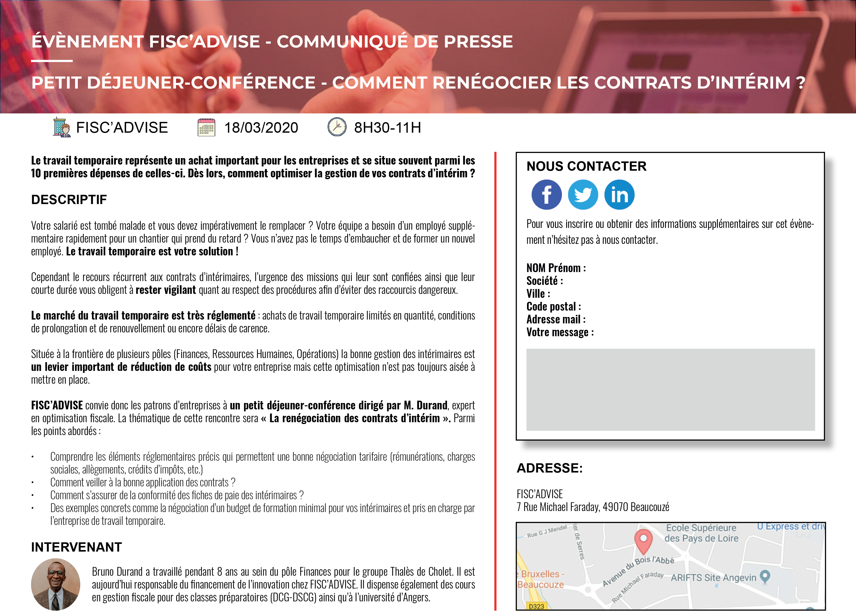Click the calendar icon next to the date

click(206, 128)
